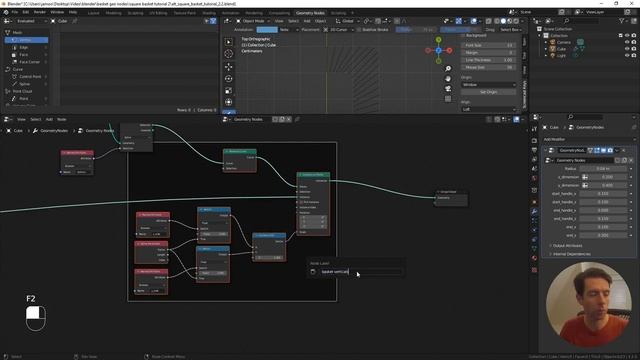This screenshot has height=360, width=640.
Task: Enable Stabilize Stroke checkbox
Action: point(359,30)
